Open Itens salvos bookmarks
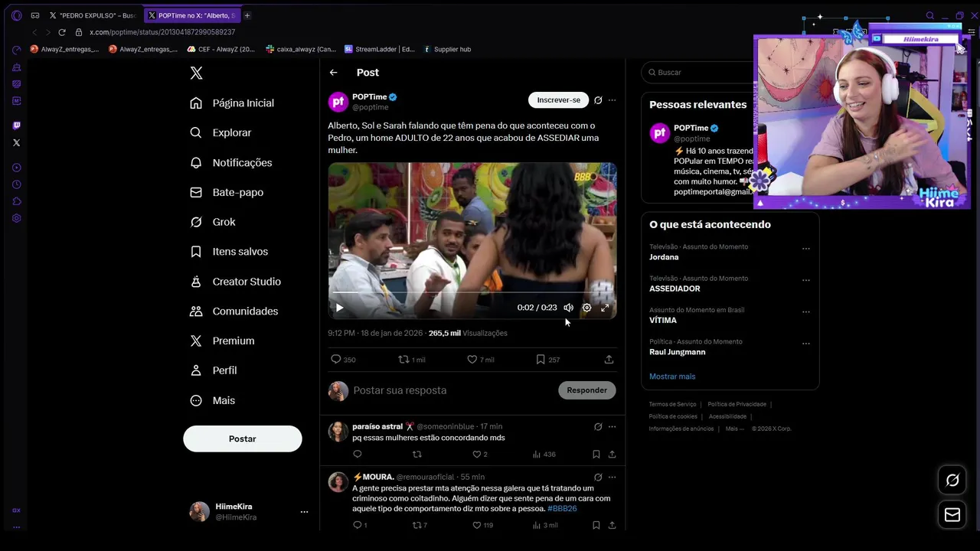The height and width of the screenshot is (551, 980). (230, 251)
